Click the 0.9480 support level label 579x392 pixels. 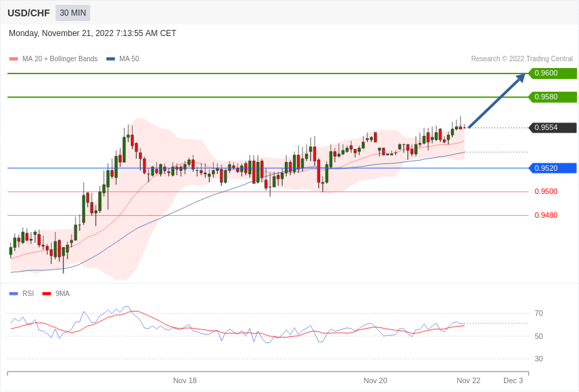tap(546, 215)
